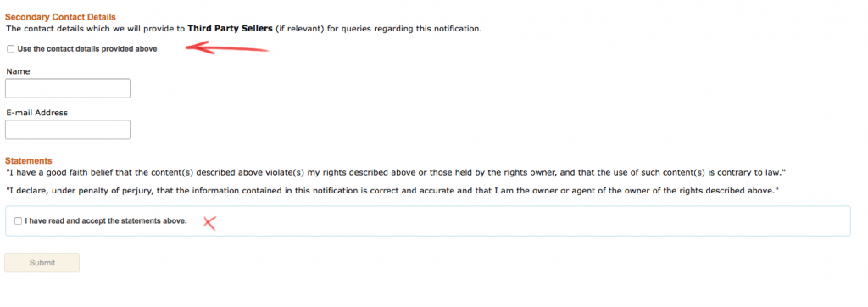
Task: Click the 'E-mail Address' field label
Action: coord(36,113)
